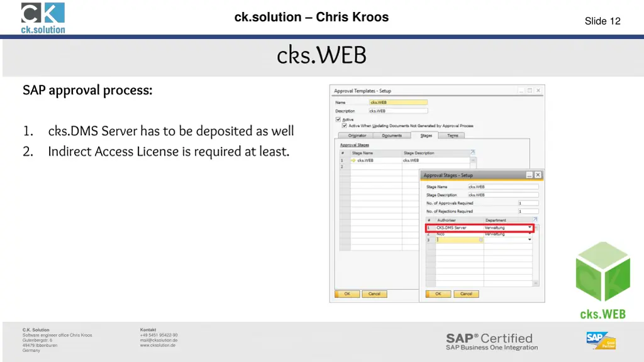Click the ck.solution logo in the slide header

pyautogui.click(x=43, y=18)
